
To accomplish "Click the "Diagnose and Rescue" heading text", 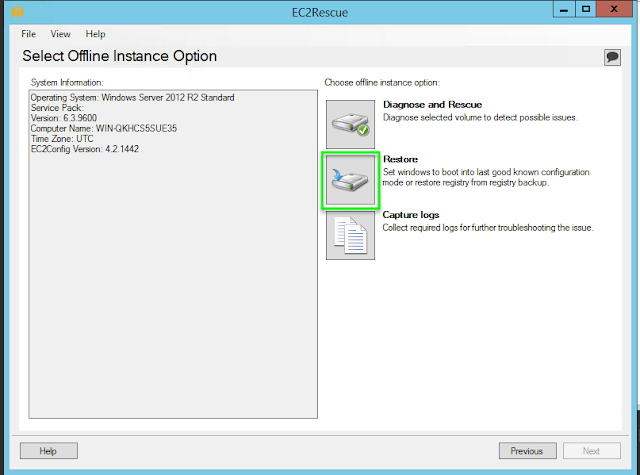I will point(432,104).
